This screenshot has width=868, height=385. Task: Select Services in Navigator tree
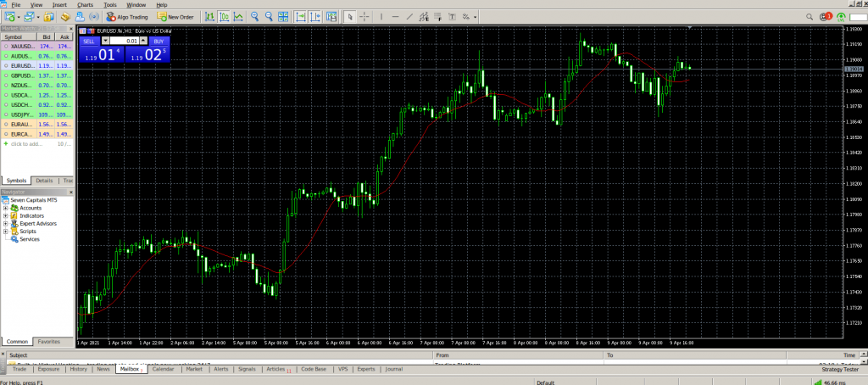pyautogui.click(x=30, y=239)
